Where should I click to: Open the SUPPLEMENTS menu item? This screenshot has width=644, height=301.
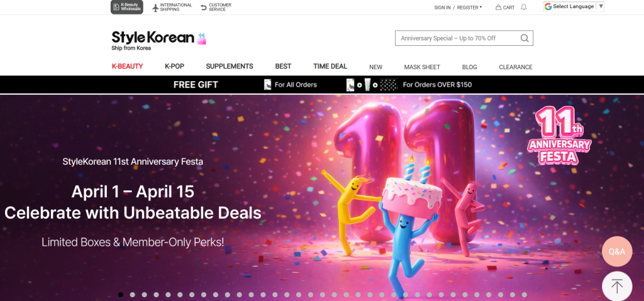coord(230,66)
